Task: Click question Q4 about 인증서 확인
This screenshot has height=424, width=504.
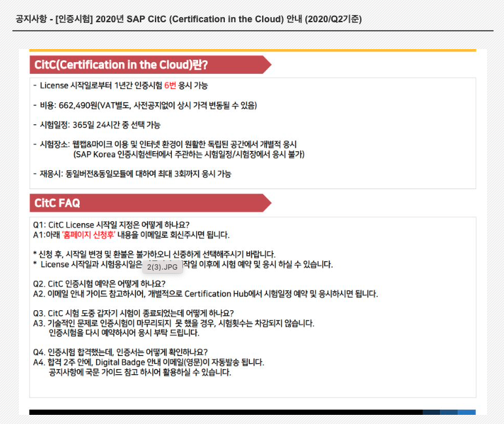Action: pos(120,352)
